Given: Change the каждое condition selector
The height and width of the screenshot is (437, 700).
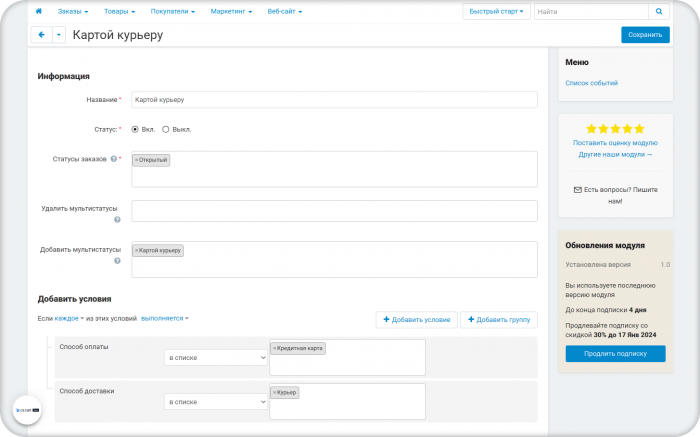Looking at the screenshot, I should (x=69, y=319).
